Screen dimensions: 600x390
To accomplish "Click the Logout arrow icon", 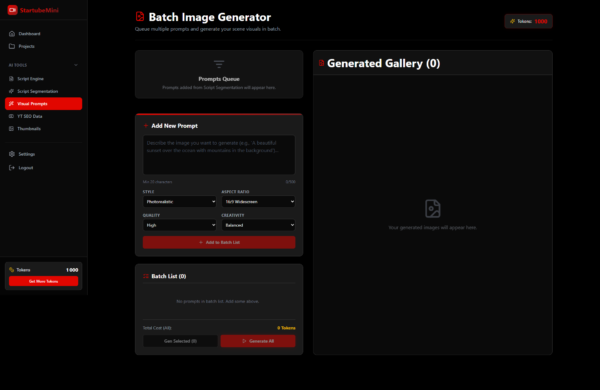I will [12, 168].
